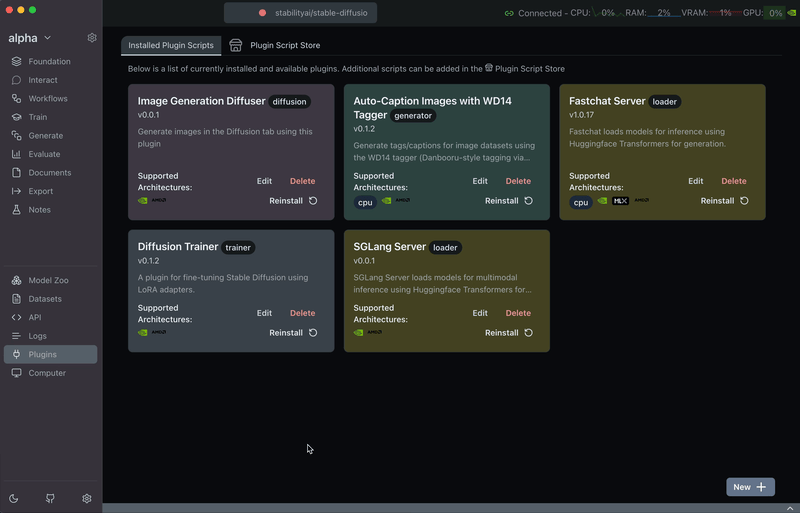Click the Plugin Script Store shop icon
The width and height of the screenshot is (800, 513).
[x=236, y=45]
